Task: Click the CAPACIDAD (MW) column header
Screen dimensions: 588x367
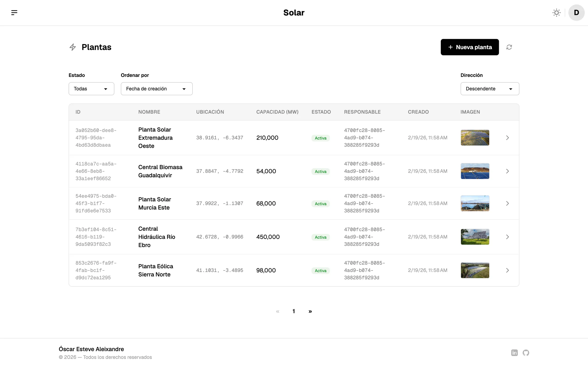Action: (x=277, y=112)
